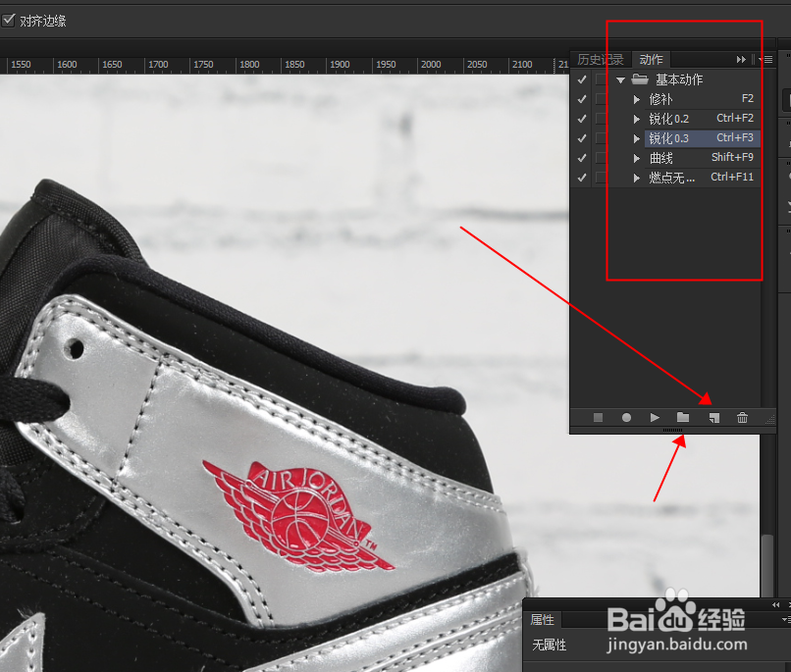Stop recording in the Actions panel
This screenshot has width=791, height=672.
coord(598,417)
